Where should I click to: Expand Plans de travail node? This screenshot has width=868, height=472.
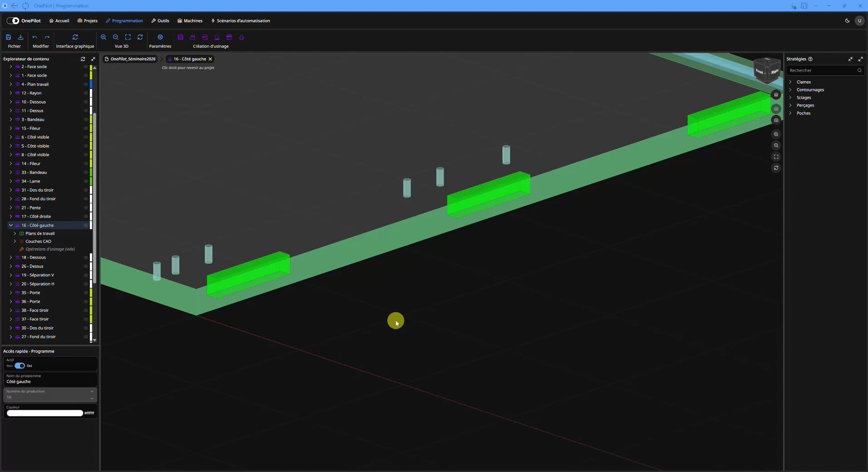click(15, 233)
